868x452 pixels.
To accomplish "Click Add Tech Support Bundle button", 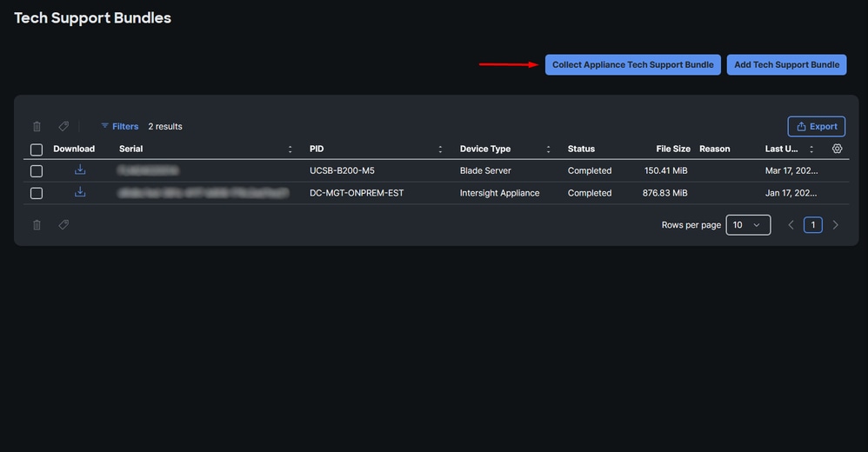I will [x=786, y=64].
